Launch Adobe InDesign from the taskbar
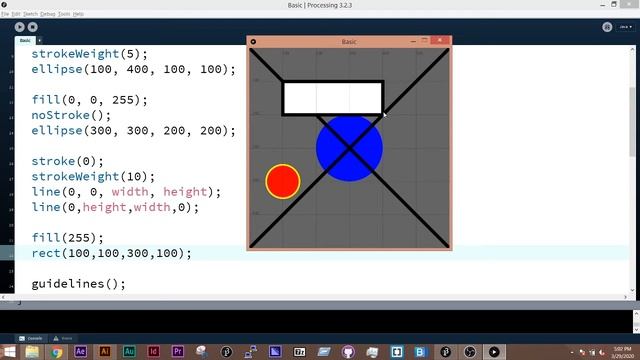 (153, 351)
